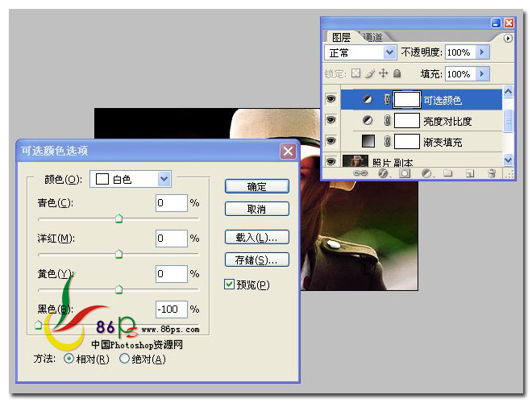Hide the 渐变填充 layer
532x403 pixels.
pyautogui.click(x=330, y=140)
